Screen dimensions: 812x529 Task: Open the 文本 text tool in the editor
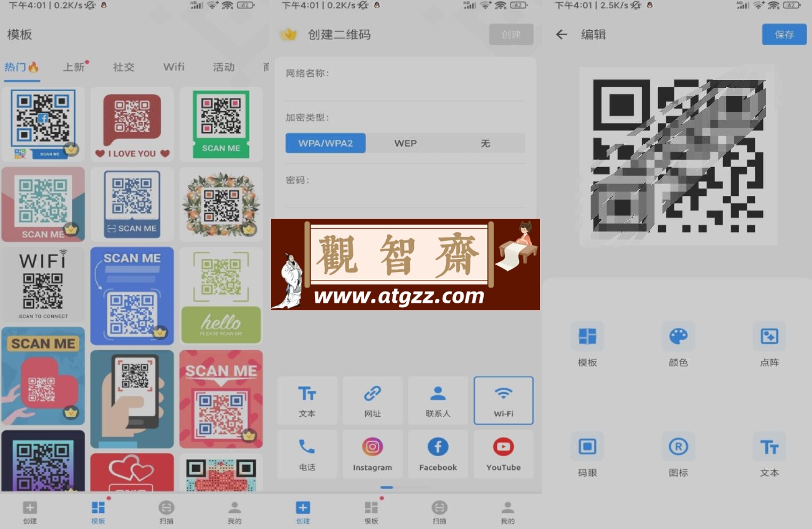click(x=769, y=454)
